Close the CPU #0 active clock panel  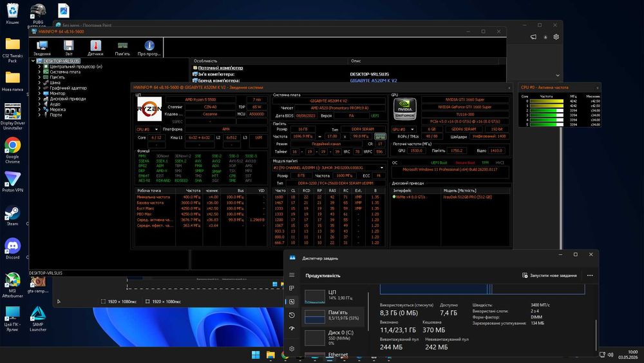pos(597,88)
